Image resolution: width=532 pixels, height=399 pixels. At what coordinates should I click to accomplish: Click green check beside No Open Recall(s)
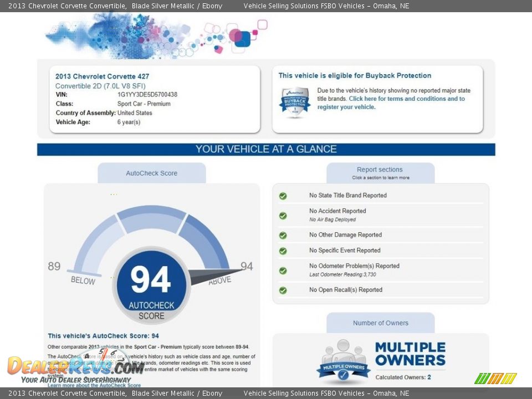pyautogui.click(x=283, y=290)
